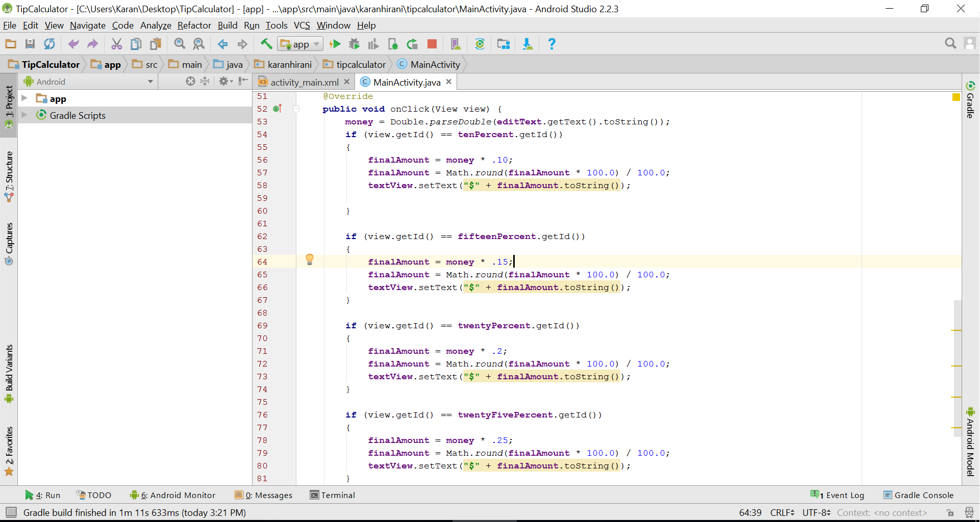Expand the Gradle Scripts tree node
This screenshot has height=522, width=980.
tap(24, 115)
